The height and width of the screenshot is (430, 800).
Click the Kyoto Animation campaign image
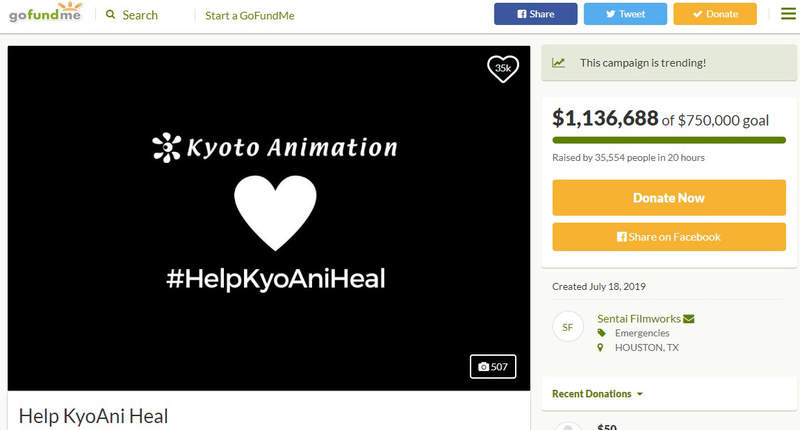tap(268, 217)
